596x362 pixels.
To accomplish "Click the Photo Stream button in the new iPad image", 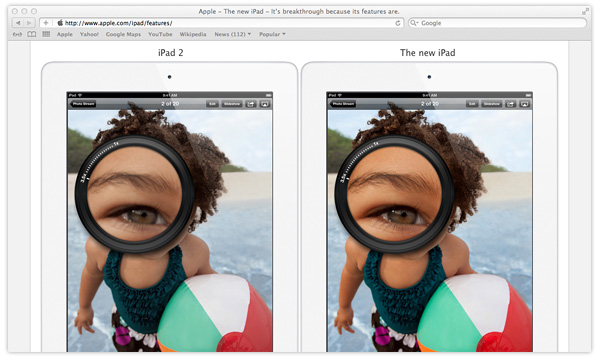I will [x=342, y=104].
